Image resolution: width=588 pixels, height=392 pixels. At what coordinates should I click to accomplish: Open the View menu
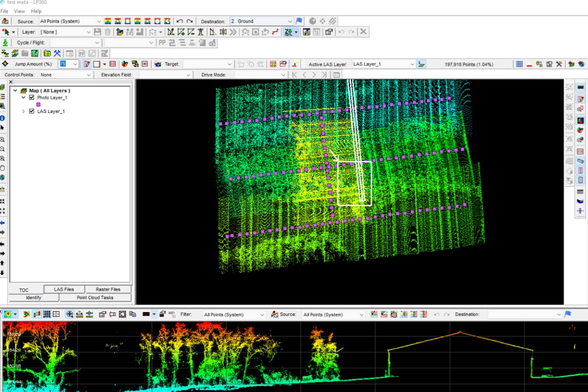[x=20, y=11]
